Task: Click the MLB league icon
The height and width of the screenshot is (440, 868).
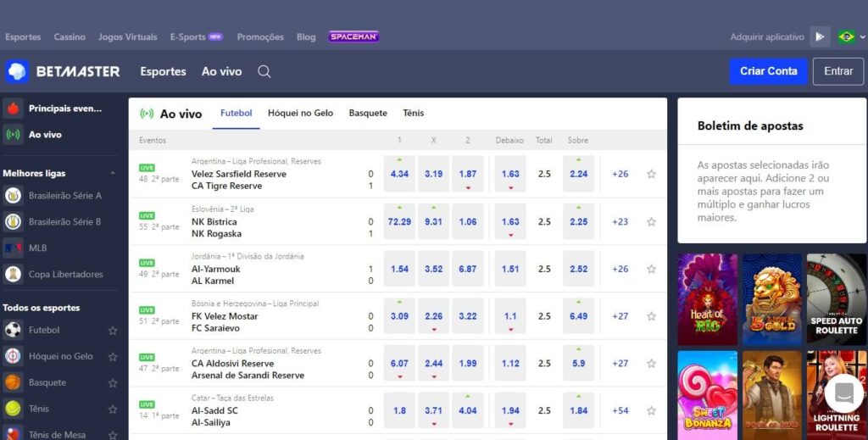Action: [13, 248]
